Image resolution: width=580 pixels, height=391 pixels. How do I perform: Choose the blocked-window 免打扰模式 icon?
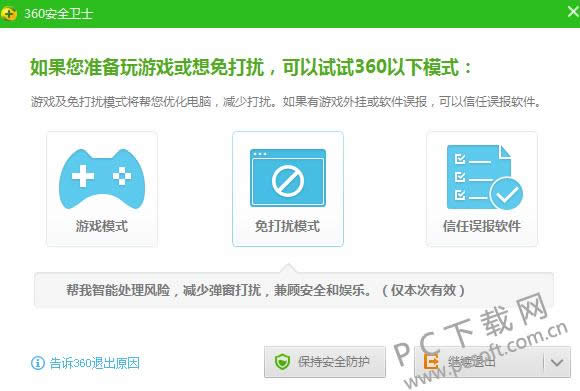point(288,178)
